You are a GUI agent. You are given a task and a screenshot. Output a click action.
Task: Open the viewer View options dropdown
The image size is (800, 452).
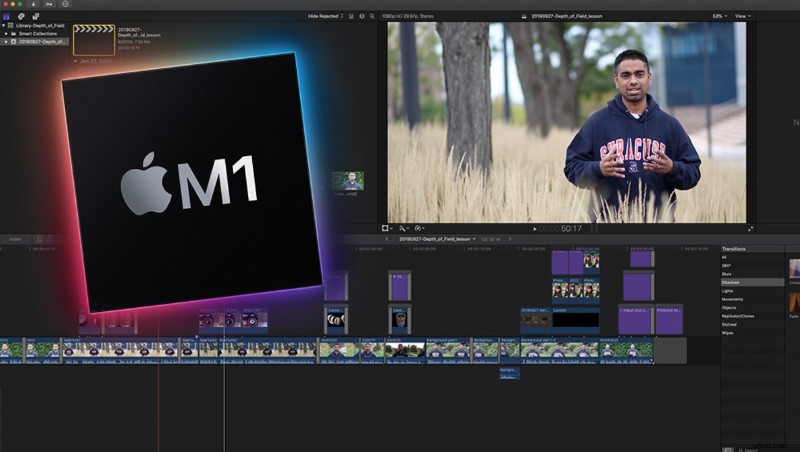[742, 16]
